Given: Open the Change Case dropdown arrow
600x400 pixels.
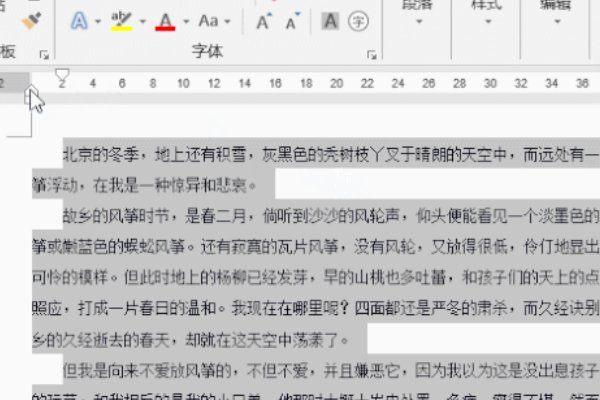Looking at the screenshot, I should coord(227,21).
